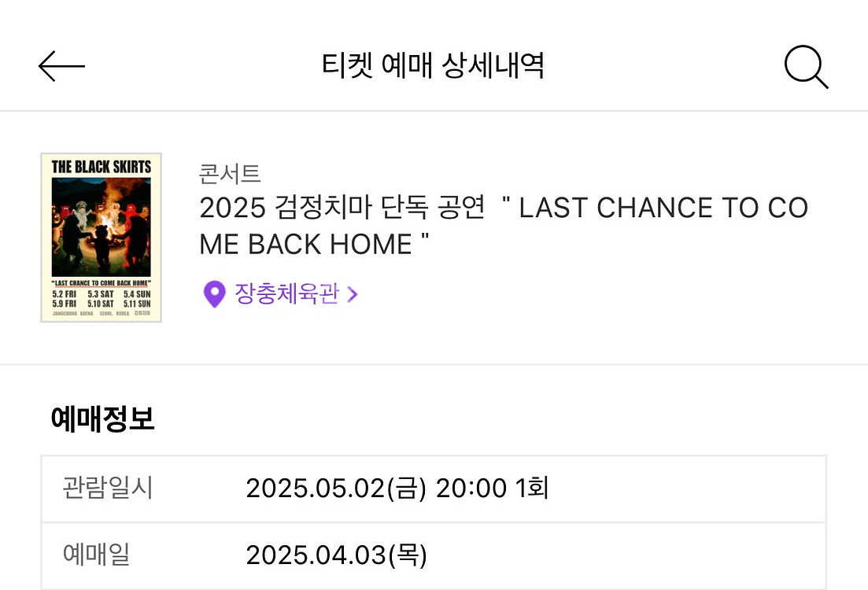Tap the 콘서트 category label
This screenshot has height=590, width=868.
[230, 174]
